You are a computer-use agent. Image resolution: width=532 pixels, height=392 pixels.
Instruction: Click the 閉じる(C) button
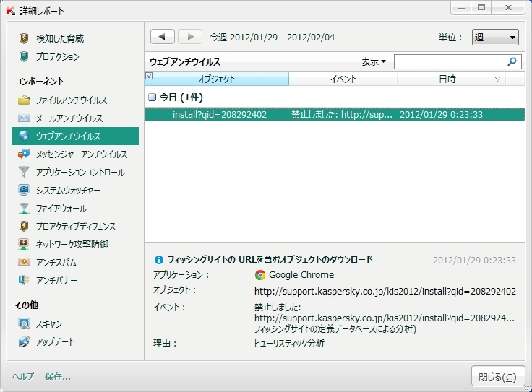[498, 376]
